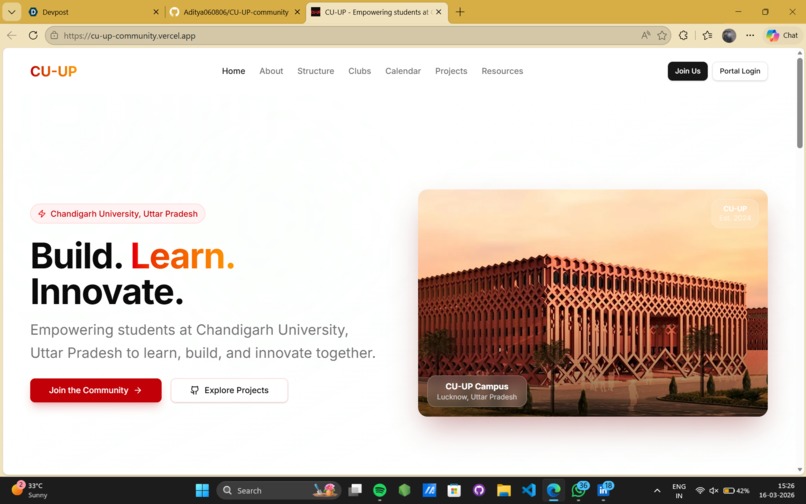Image resolution: width=806 pixels, height=504 pixels.
Task: Open the green cube app on the taskbar
Action: (x=405, y=490)
